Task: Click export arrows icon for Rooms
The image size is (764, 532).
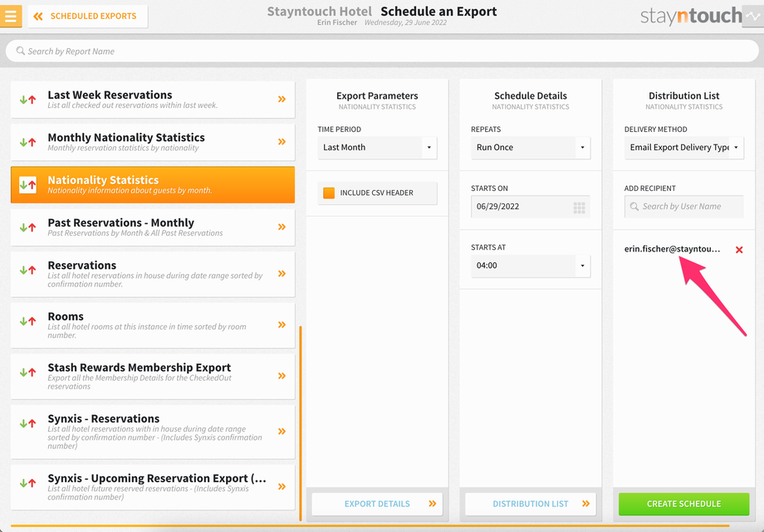Action: pyautogui.click(x=27, y=321)
